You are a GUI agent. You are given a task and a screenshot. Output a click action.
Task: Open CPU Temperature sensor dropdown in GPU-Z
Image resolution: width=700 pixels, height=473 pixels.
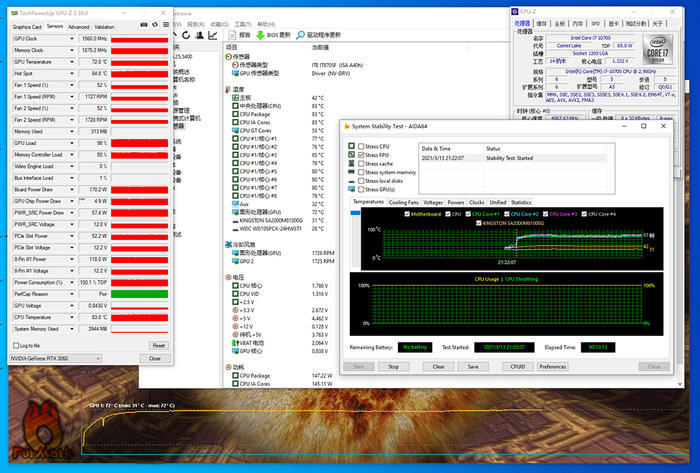(71, 317)
